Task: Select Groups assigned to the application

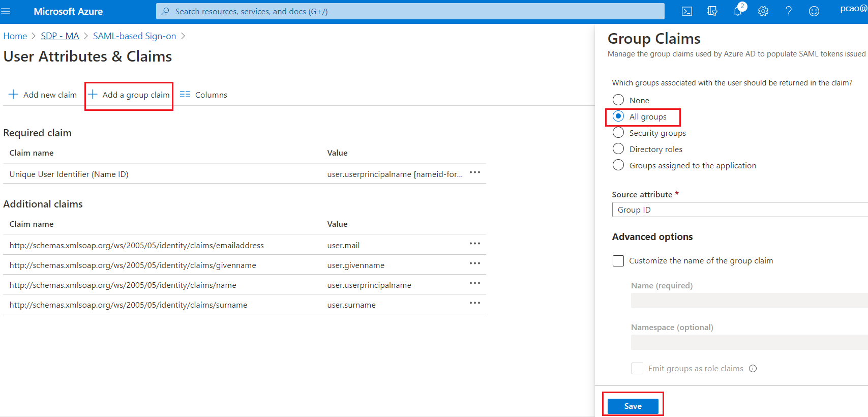Action: pos(618,165)
